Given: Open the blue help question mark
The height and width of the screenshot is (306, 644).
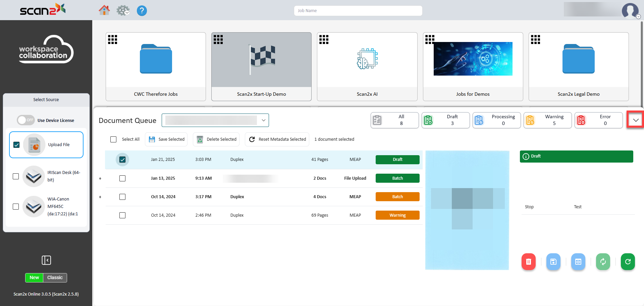Looking at the screenshot, I should (142, 11).
